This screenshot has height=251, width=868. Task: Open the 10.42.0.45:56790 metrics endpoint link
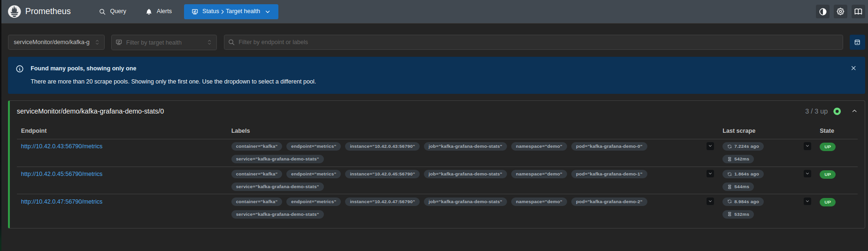click(61, 174)
